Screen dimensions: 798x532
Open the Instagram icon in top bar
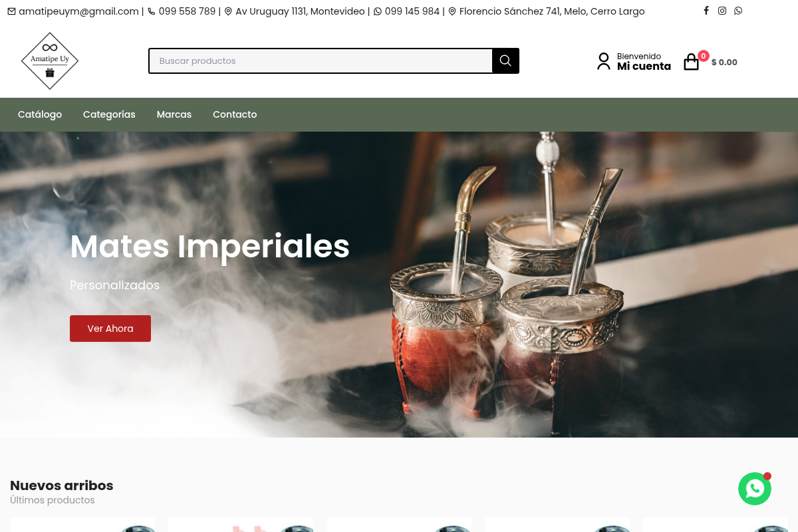[722, 11]
